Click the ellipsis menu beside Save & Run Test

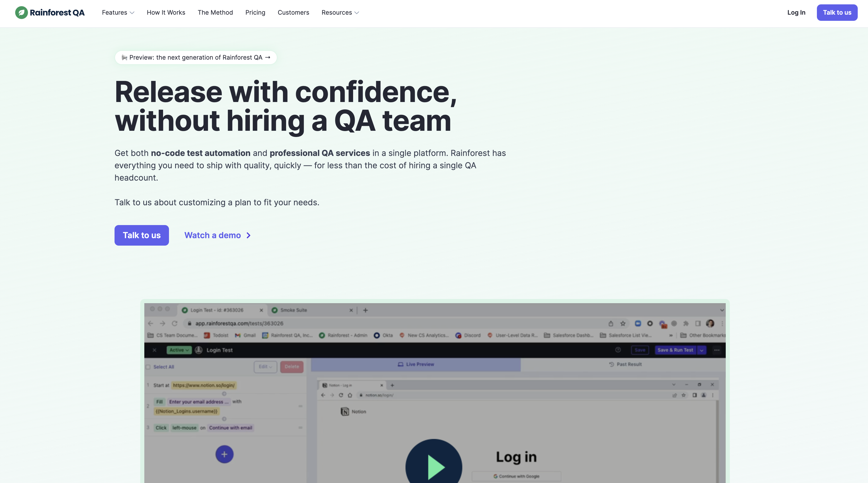click(x=716, y=350)
